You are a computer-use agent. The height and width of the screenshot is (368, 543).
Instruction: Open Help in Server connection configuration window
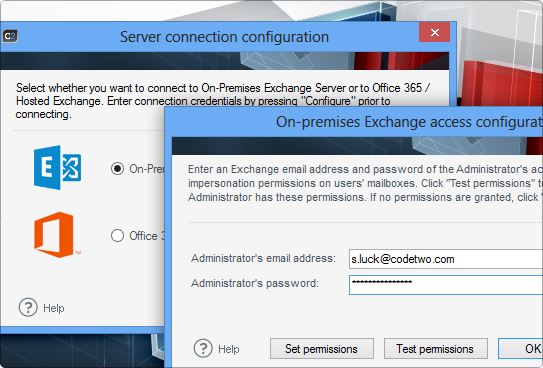[x=54, y=308]
